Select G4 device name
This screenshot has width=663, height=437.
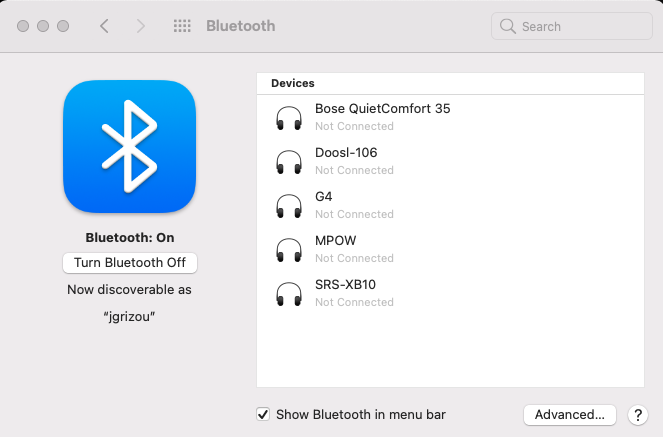coord(323,197)
